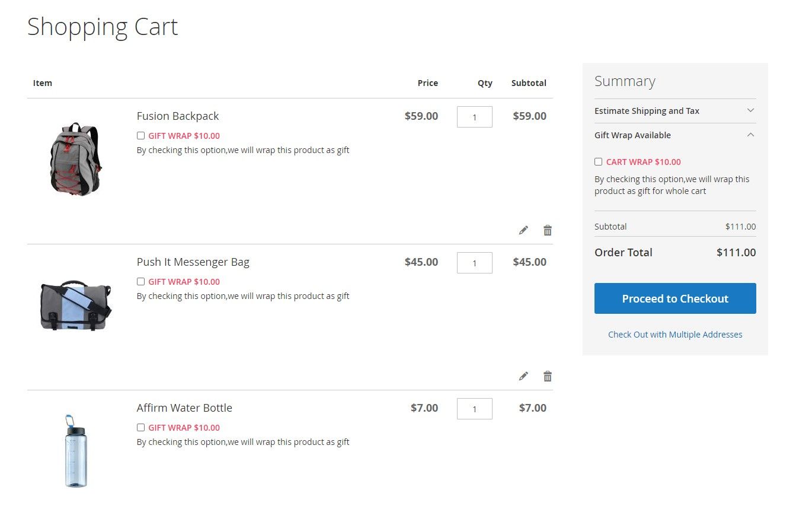Open the Fusion Backpack product page
This screenshot has width=812, height=509.
177,116
